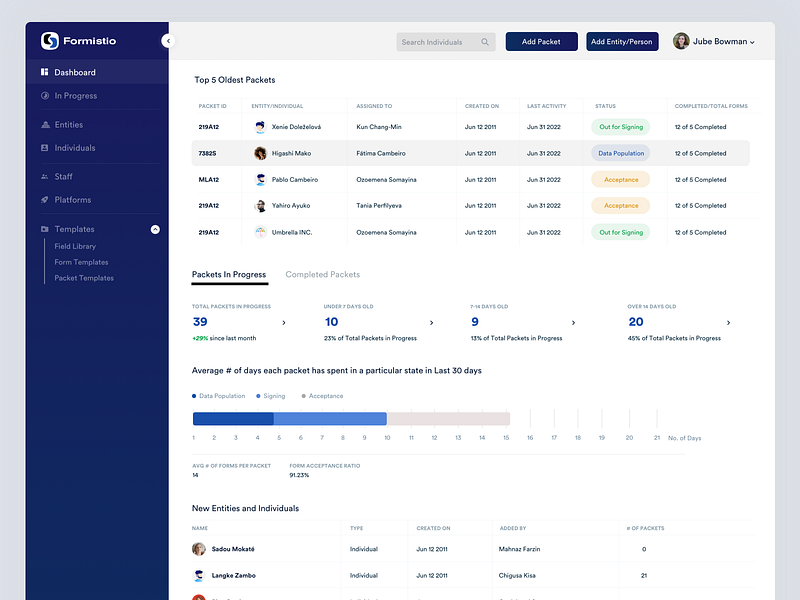Image resolution: width=800 pixels, height=600 pixels.
Task: Click the Add Entity/Person button
Action: click(x=622, y=41)
